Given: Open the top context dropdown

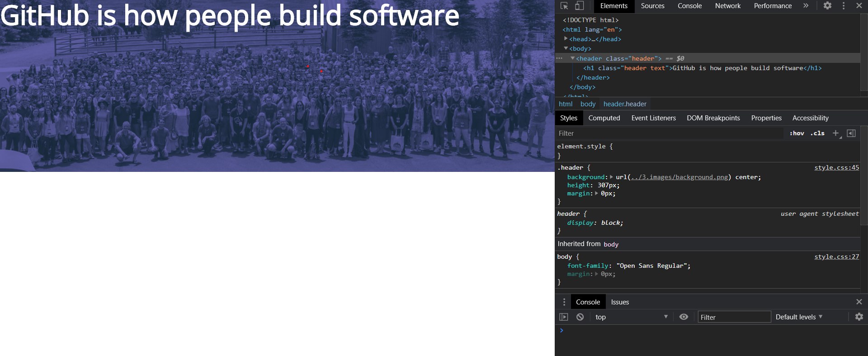Looking at the screenshot, I should 631,317.
